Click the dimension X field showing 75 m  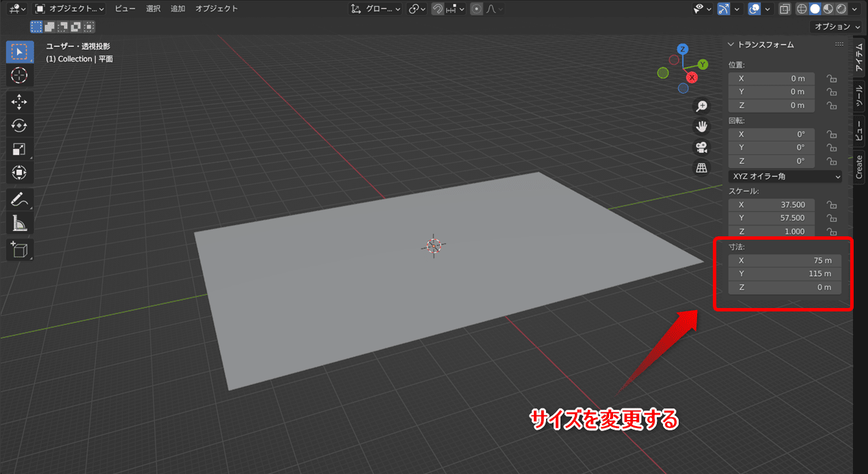coord(785,261)
